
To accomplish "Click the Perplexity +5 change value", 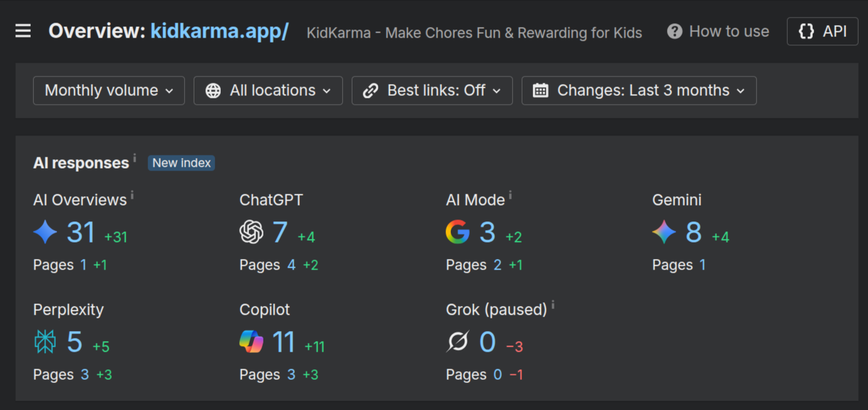I will tap(101, 347).
